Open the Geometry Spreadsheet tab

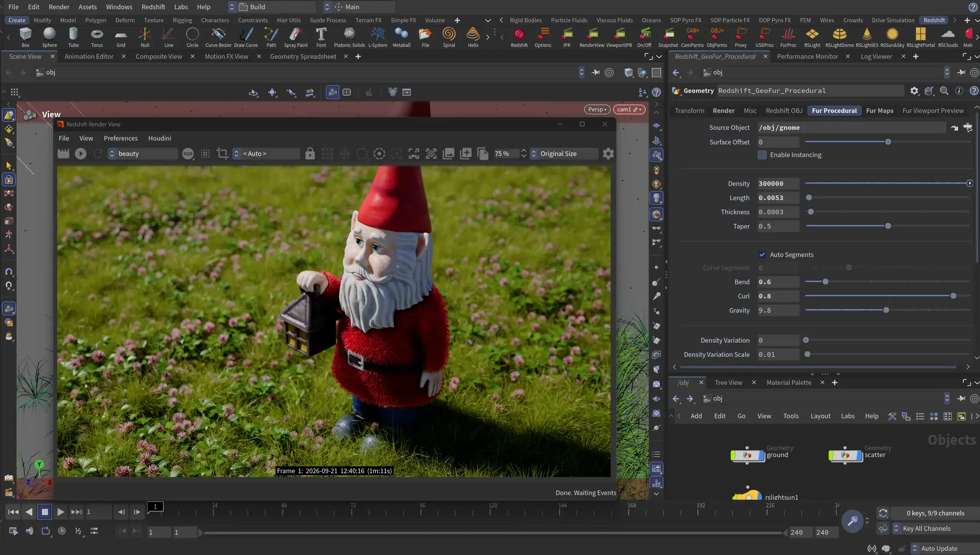coord(303,56)
